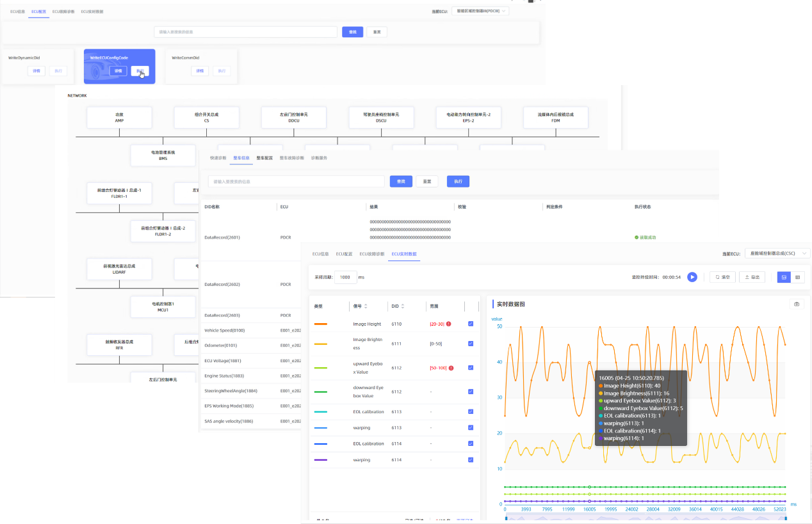Screen dimensions: 812x524
Task: Uncheck the Image Brightness signal checkbox
Action: click(x=471, y=344)
